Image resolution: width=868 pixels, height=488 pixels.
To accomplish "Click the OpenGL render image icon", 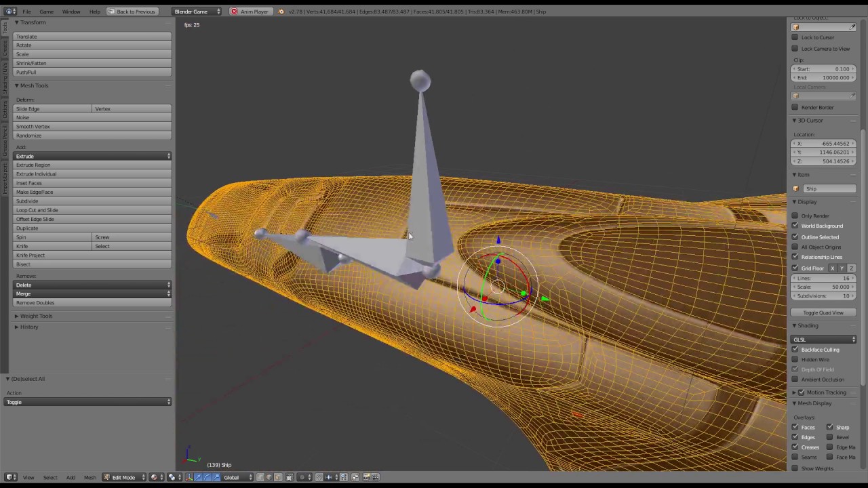I will click(x=366, y=477).
